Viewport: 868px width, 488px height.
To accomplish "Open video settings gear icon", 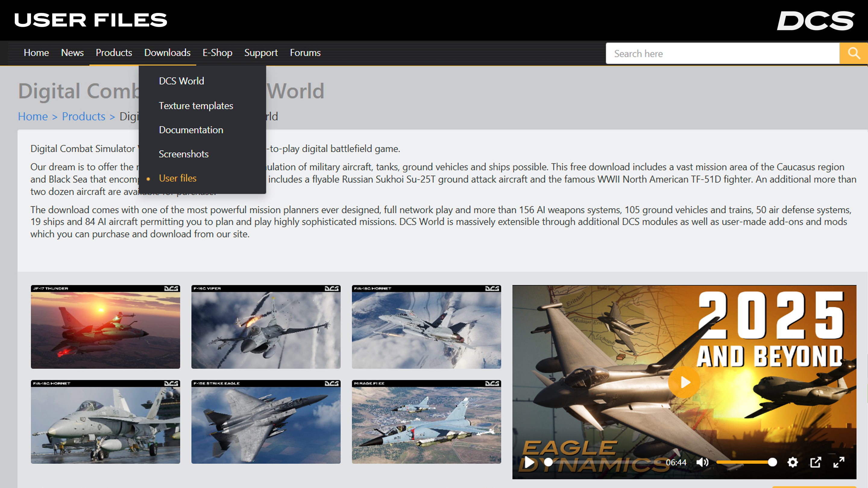I will (x=793, y=462).
